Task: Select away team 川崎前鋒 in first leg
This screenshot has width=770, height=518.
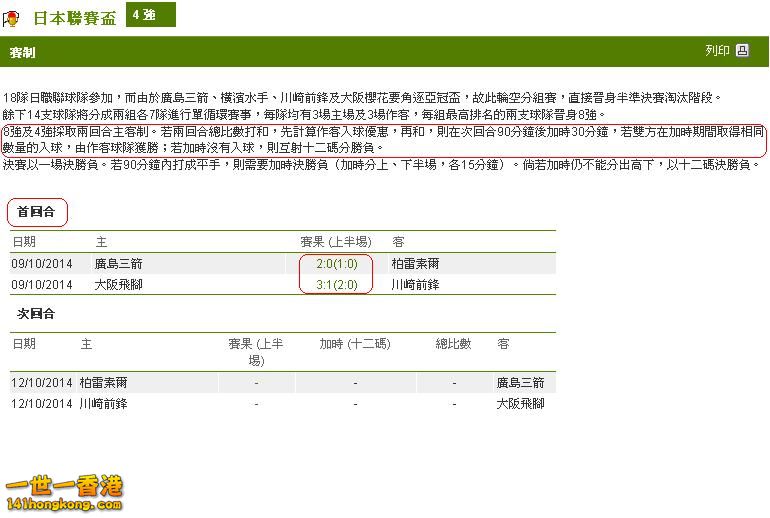Action: pyautogui.click(x=415, y=284)
